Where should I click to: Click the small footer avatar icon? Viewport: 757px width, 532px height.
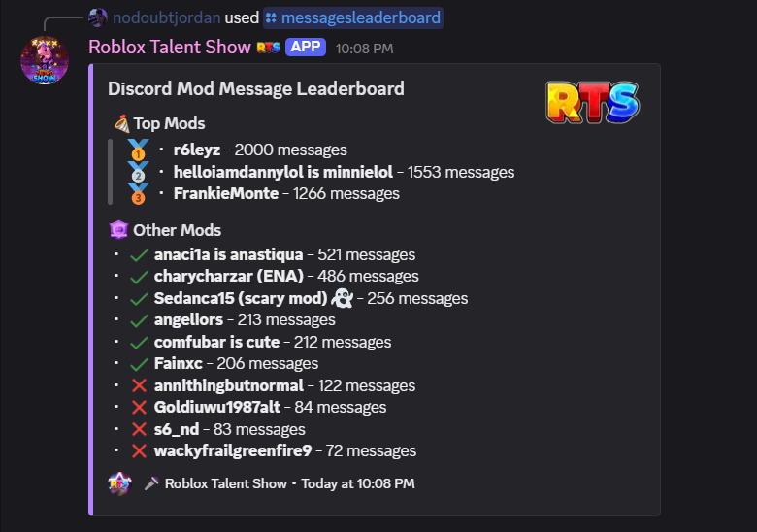pos(119,483)
